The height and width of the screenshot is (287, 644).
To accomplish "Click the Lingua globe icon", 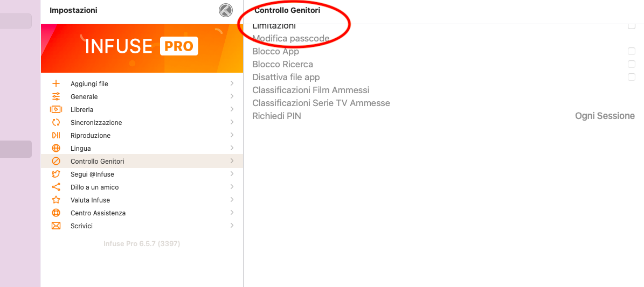I will (56, 148).
